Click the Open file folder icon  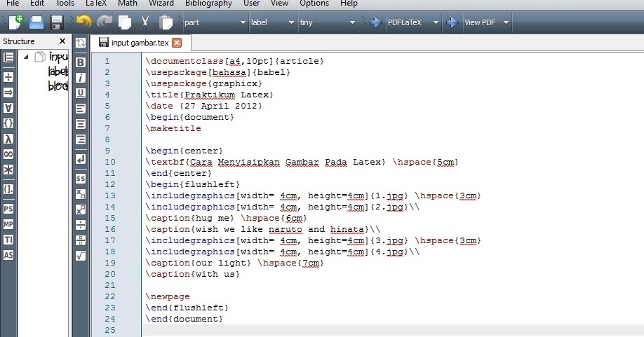coord(36,22)
